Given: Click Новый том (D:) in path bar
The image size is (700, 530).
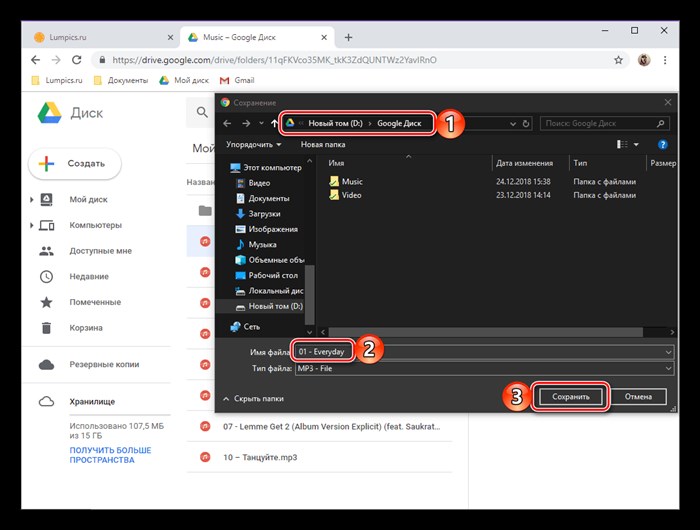Looking at the screenshot, I should point(335,123).
